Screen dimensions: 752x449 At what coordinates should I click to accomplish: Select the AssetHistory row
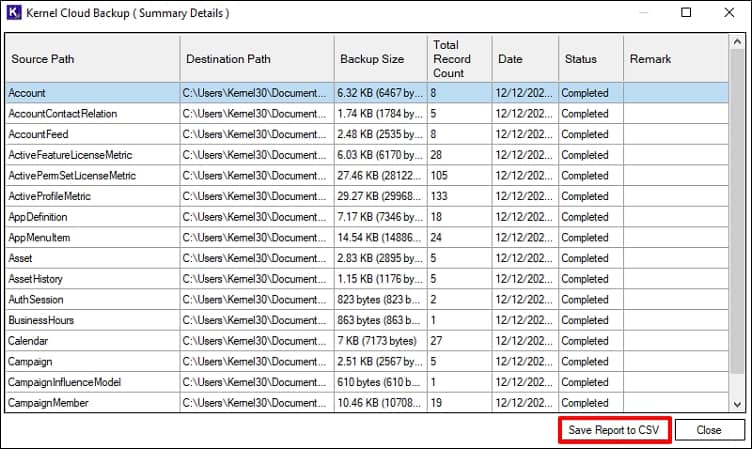point(367,279)
